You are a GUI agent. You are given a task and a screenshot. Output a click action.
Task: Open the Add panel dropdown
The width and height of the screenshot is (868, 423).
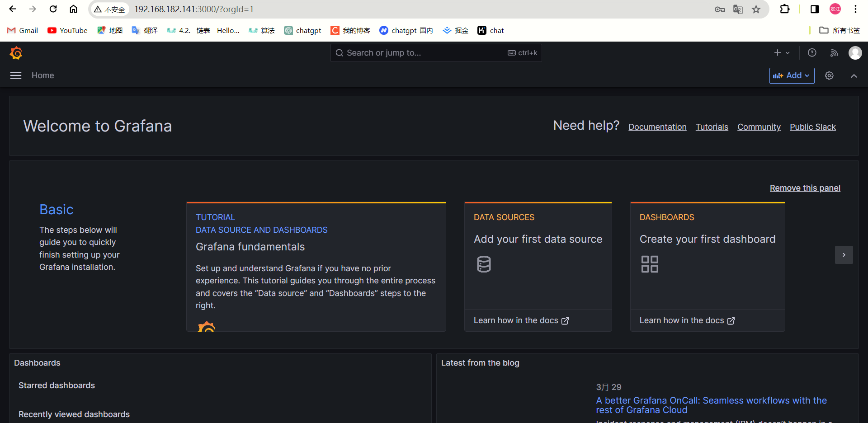click(x=792, y=75)
